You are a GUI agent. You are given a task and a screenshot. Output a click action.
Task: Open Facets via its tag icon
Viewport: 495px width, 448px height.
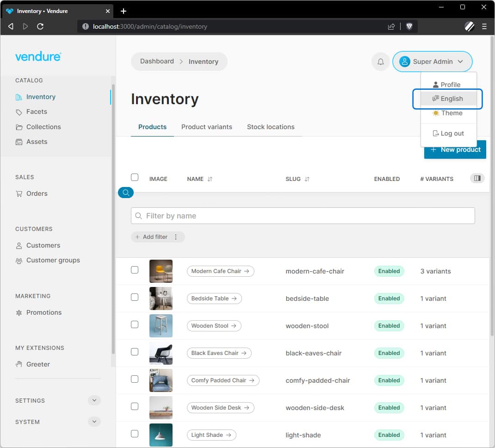(x=19, y=112)
